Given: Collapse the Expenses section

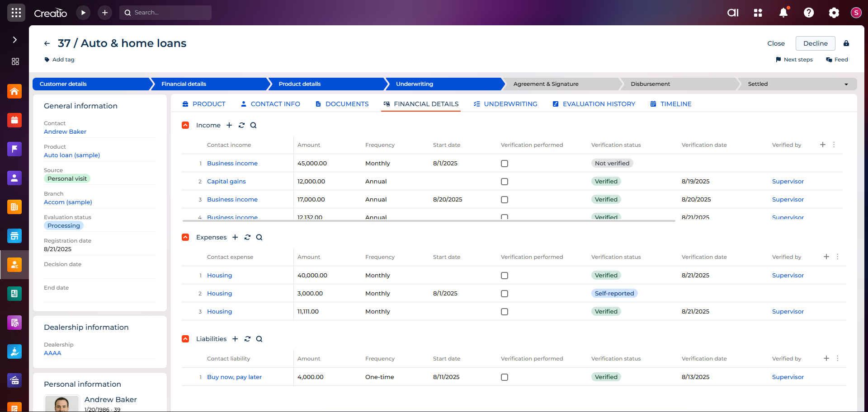Looking at the screenshot, I should tap(185, 237).
